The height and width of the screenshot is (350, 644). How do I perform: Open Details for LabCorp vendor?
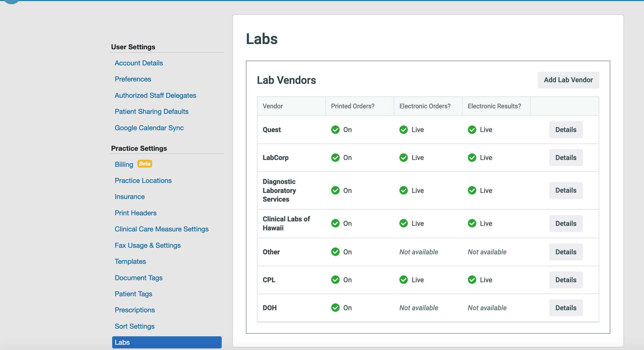[x=566, y=158]
